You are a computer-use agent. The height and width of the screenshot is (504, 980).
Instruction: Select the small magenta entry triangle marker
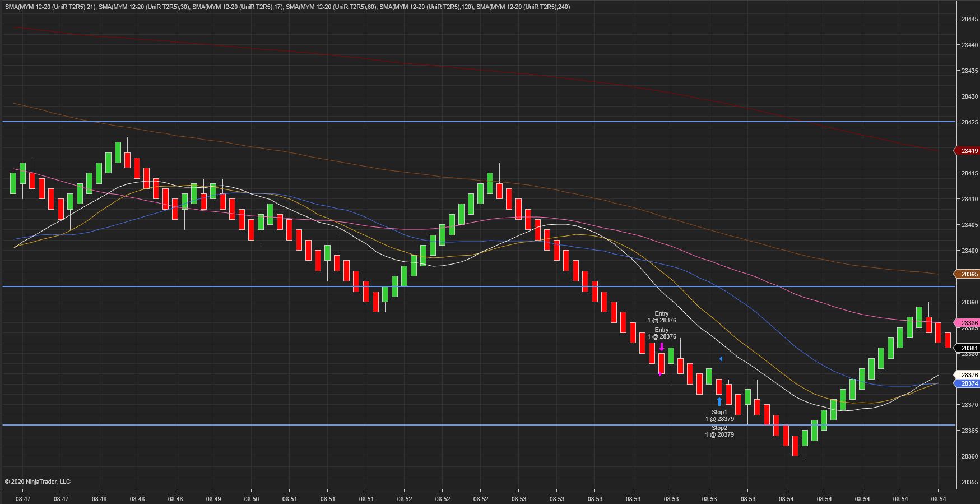click(x=661, y=374)
